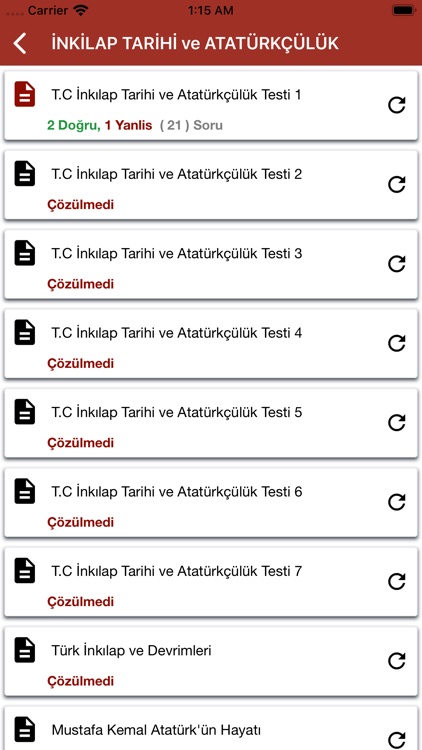Refresh Testi 7 with circular arrow

(397, 582)
